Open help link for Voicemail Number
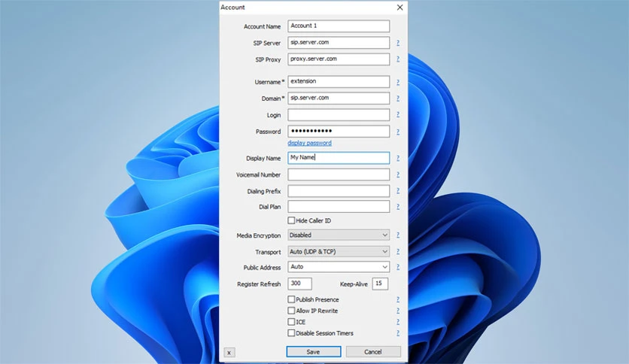 (398, 174)
